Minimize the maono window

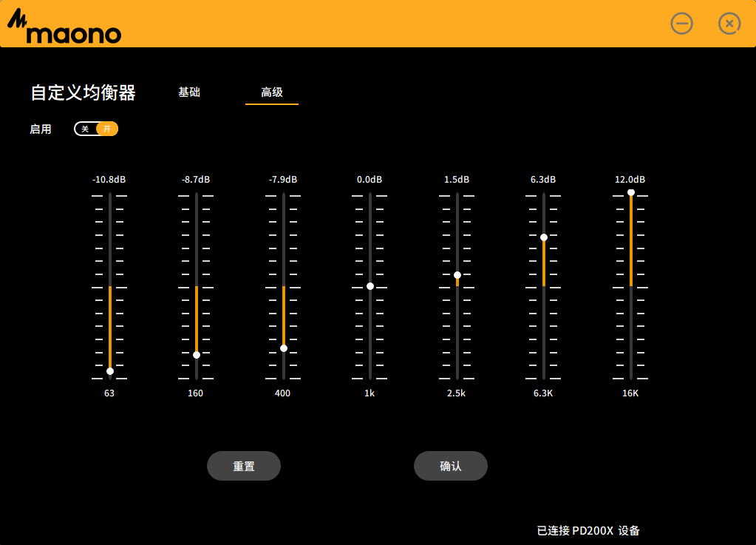[x=681, y=24]
